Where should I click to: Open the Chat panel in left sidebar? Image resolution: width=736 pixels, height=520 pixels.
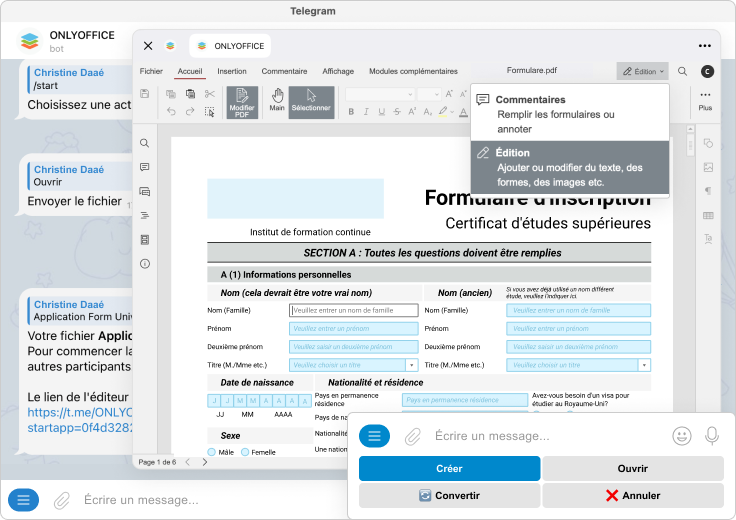pyautogui.click(x=145, y=191)
